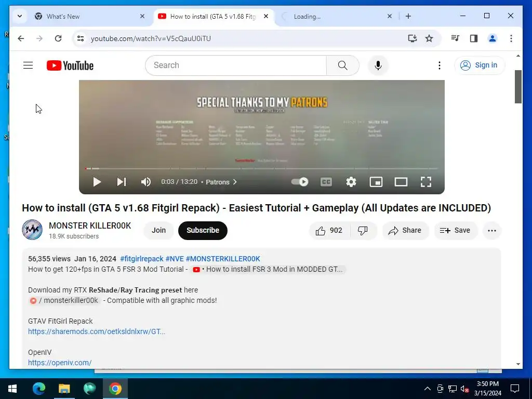The height and width of the screenshot is (399, 532).
Task: Open the sharemods.com download link
Action: pyautogui.click(x=97, y=331)
